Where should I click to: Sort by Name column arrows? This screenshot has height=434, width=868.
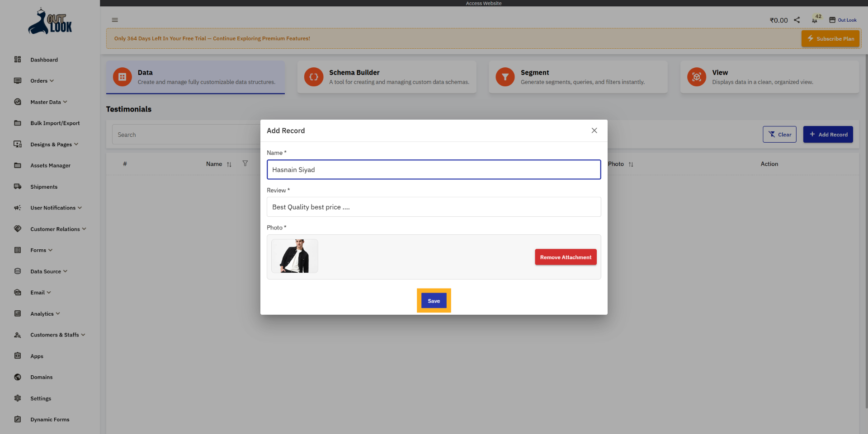point(229,164)
